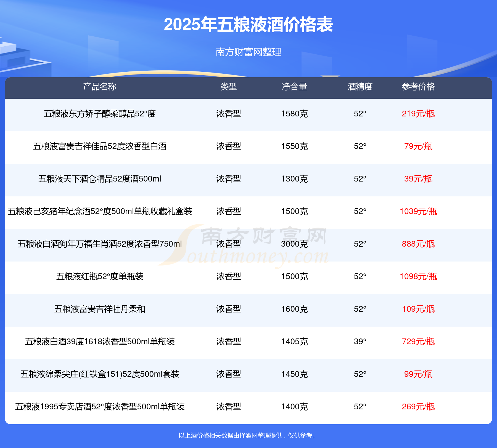Select 浓香型 in the 红瓶52°度单瓶装 row

click(x=229, y=276)
